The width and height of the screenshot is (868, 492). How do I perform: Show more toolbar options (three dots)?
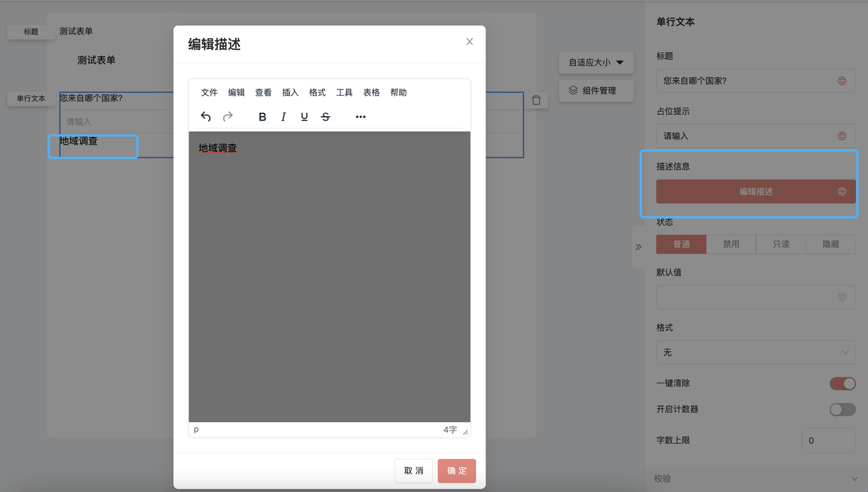pyautogui.click(x=361, y=117)
